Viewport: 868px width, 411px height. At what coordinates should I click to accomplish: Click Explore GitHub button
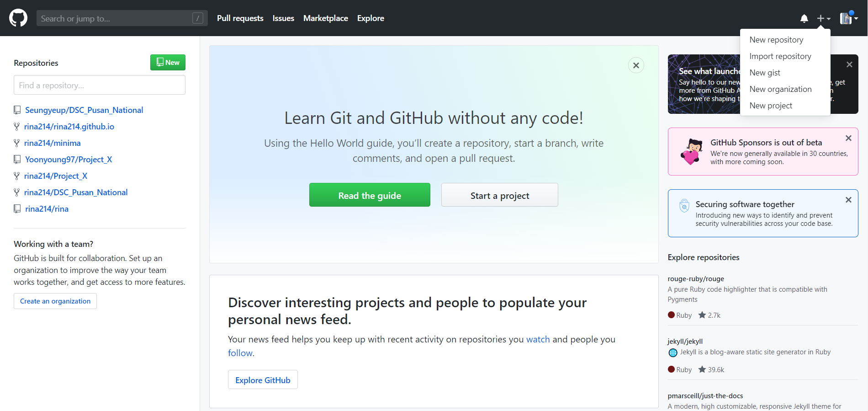pos(263,380)
